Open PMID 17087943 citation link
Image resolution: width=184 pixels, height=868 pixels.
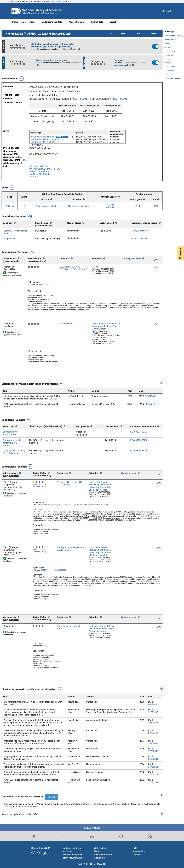(x=150, y=396)
